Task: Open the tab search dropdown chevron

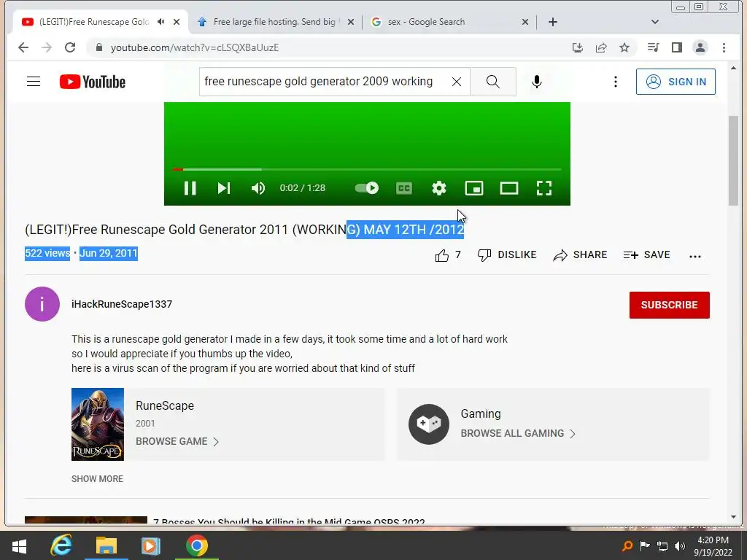Action: tap(655, 22)
